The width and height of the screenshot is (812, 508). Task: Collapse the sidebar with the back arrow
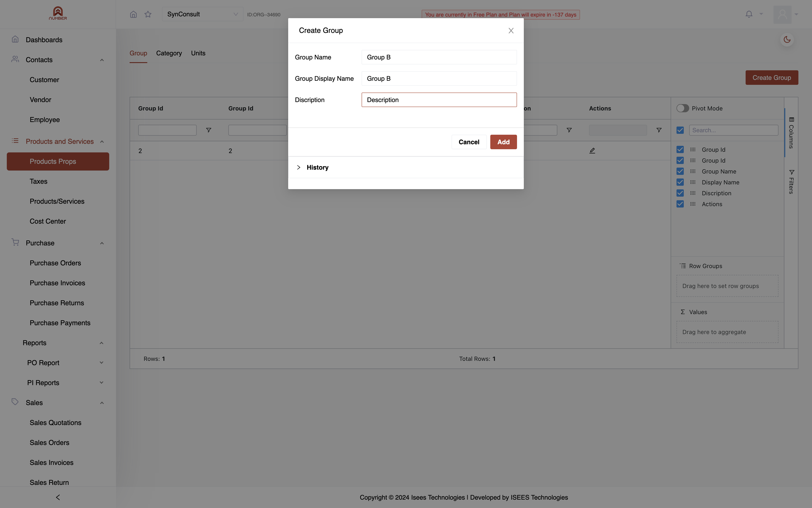click(x=58, y=497)
